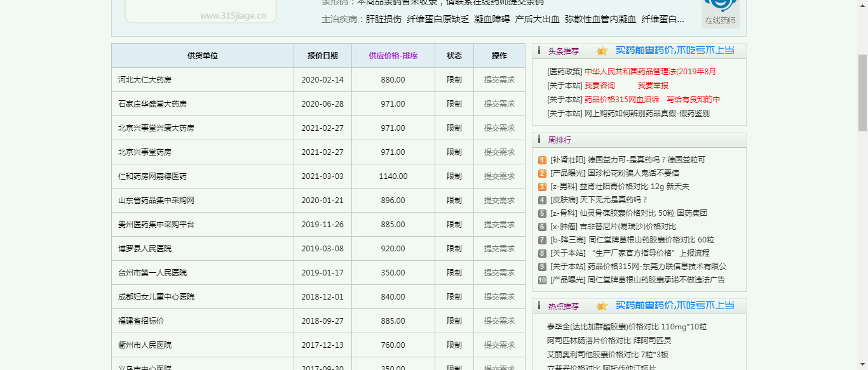Click 提交需求 for 石家庄华盛堂大药房
This screenshot has height=370, width=868.
[499, 104]
